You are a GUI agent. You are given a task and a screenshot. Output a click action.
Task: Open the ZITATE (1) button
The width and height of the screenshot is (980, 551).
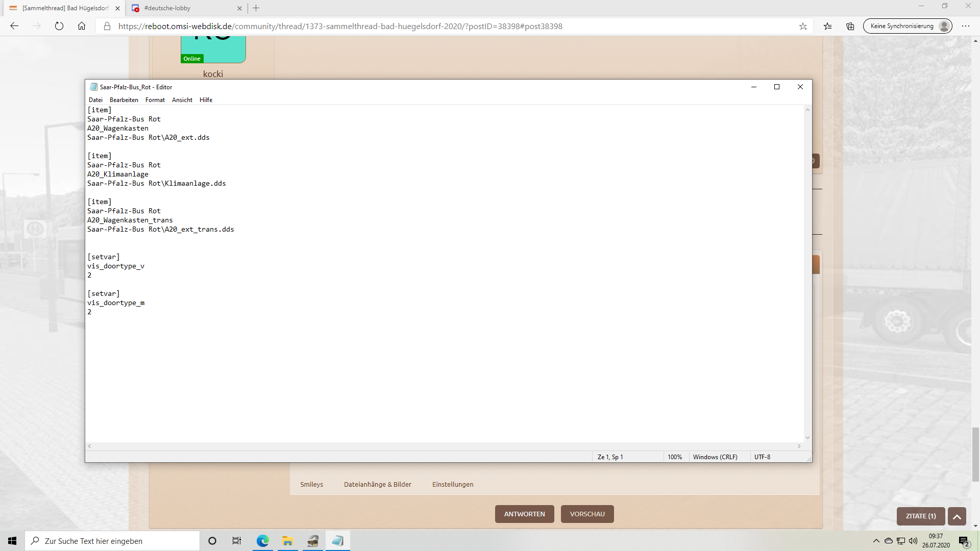point(920,516)
